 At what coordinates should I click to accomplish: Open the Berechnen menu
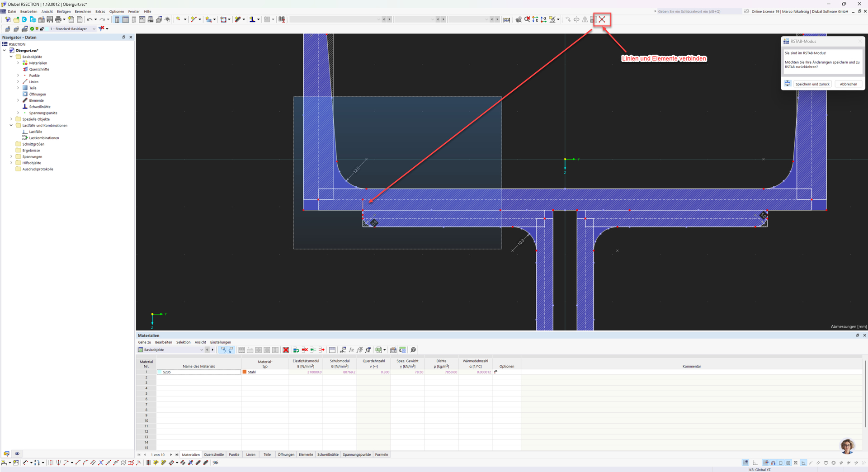(83, 11)
